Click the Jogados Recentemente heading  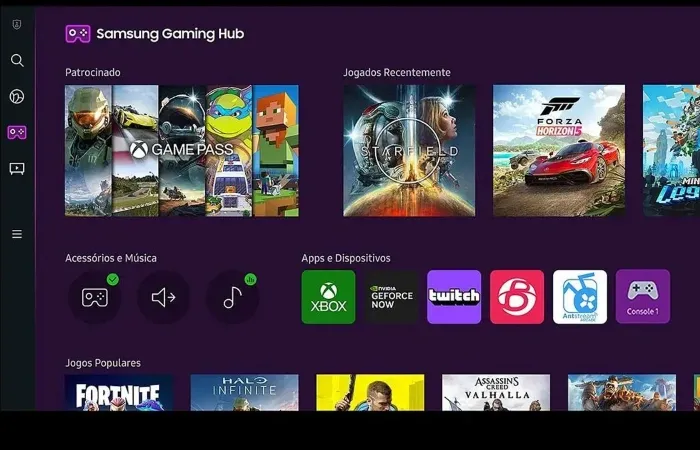(x=397, y=72)
